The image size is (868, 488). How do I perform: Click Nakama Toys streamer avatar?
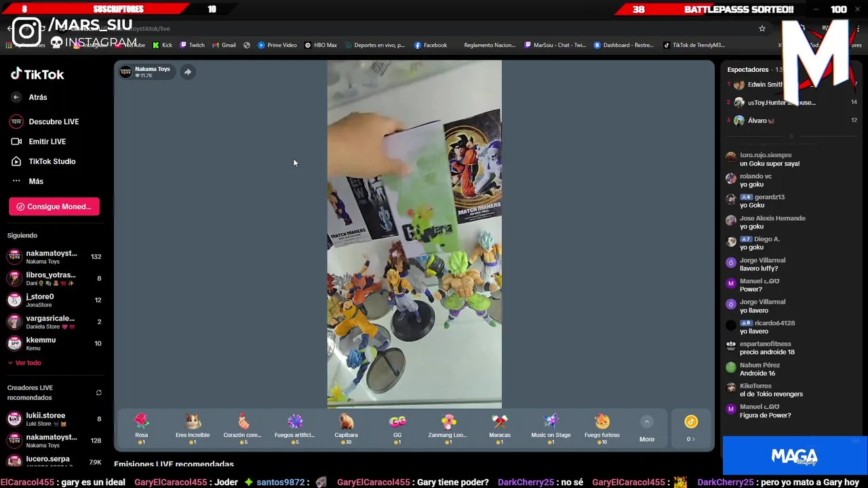coord(125,72)
